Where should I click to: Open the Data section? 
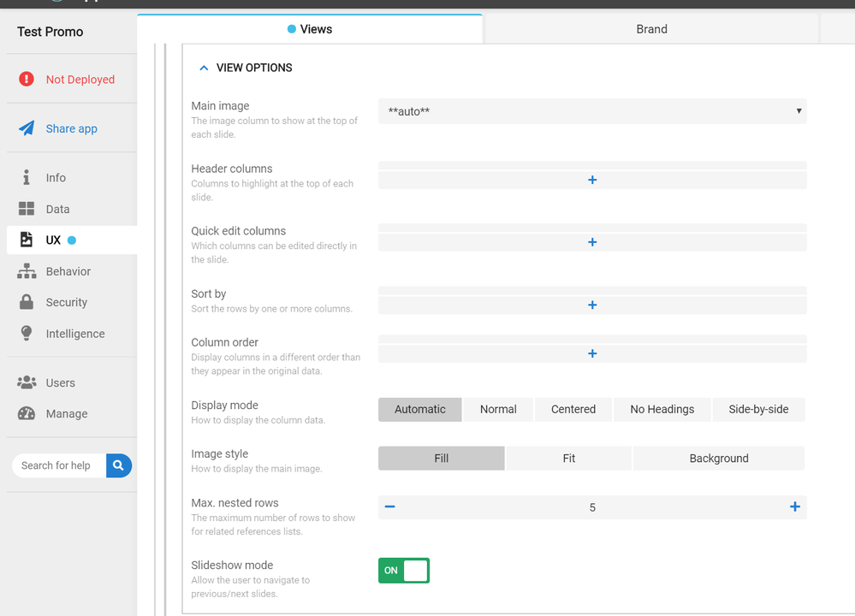pyautogui.click(x=58, y=210)
